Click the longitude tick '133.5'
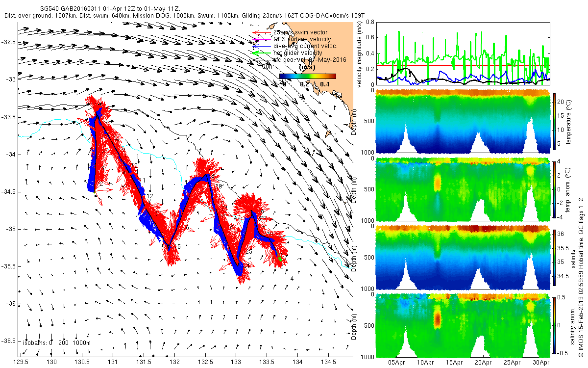This screenshot has height=368, width=588. [x=267, y=362]
